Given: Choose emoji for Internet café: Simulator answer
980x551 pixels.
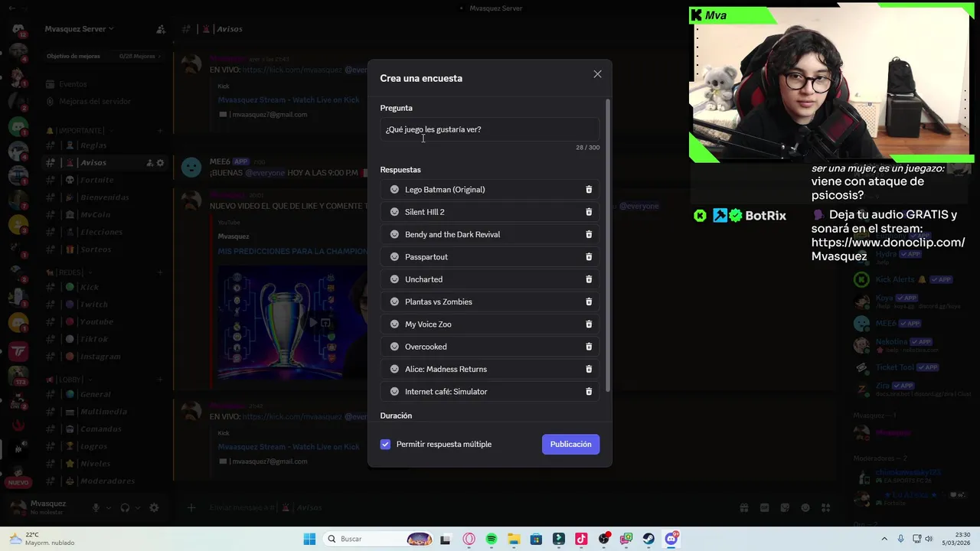Looking at the screenshot, I should (394, 392).
